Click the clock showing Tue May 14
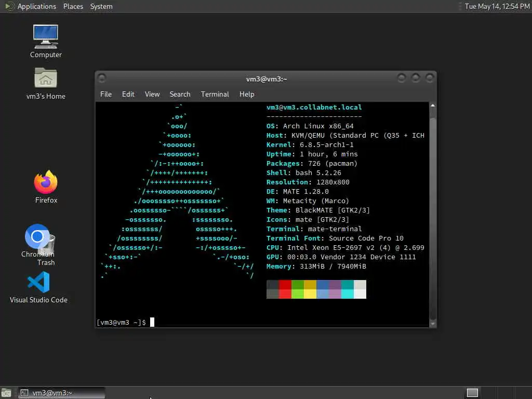Image resolution: width=532 pixels, height=399 pixels. [497, 6]
